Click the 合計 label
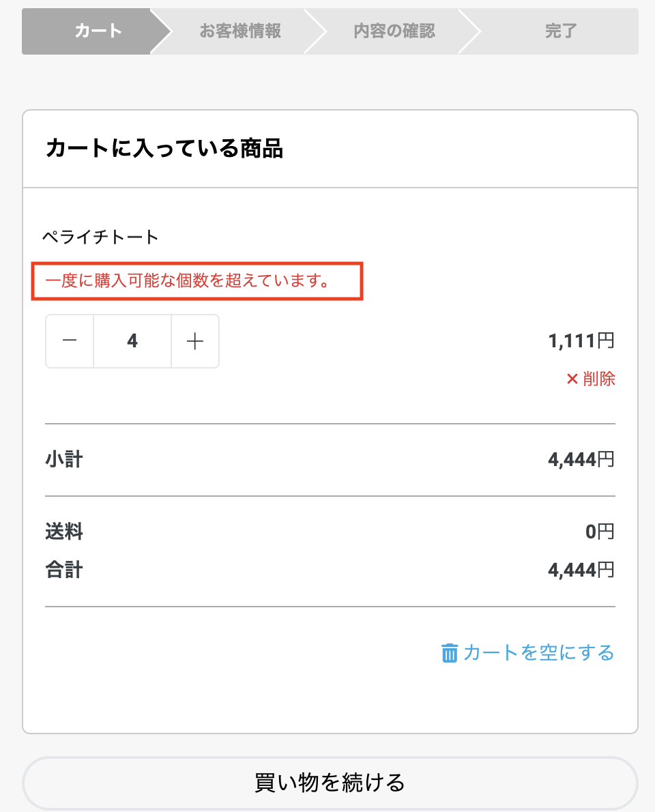Image resolution: width=655 pixels, height=812 pixels. [x=63, y=570]
